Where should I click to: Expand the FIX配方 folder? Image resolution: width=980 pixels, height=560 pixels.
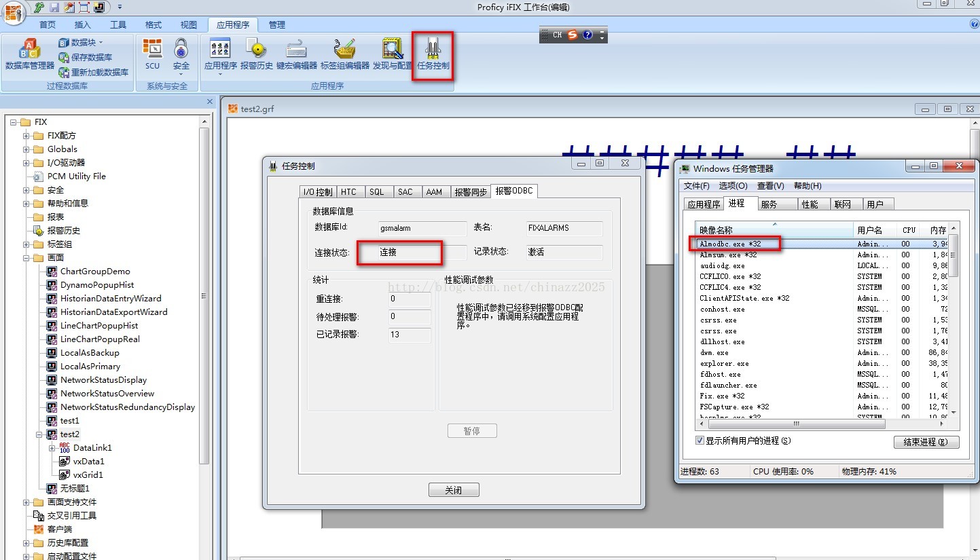[x=26, y=136]
